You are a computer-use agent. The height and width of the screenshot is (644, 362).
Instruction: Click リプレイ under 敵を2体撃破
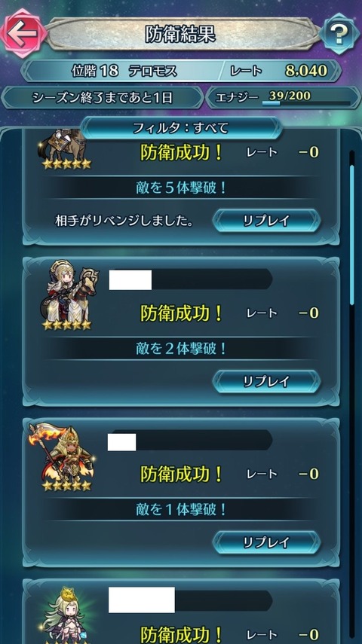pos(266,382)
